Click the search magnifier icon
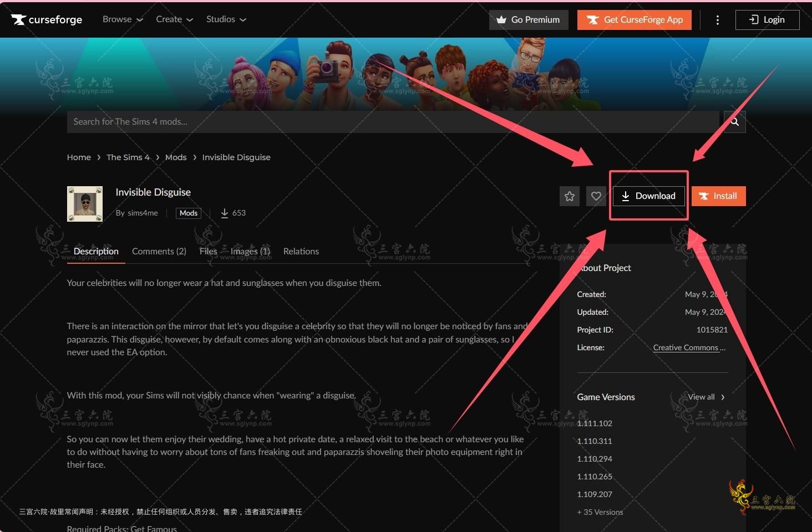 pos(734,122)
